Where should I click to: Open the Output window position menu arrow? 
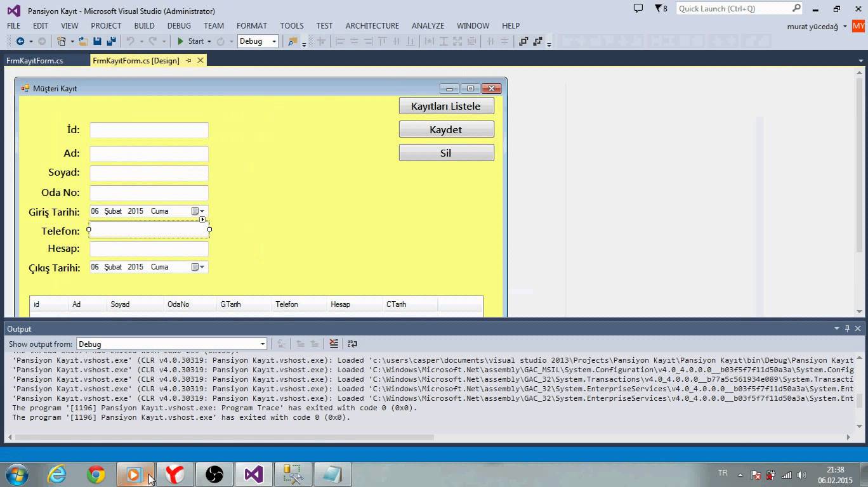point(837,328)
